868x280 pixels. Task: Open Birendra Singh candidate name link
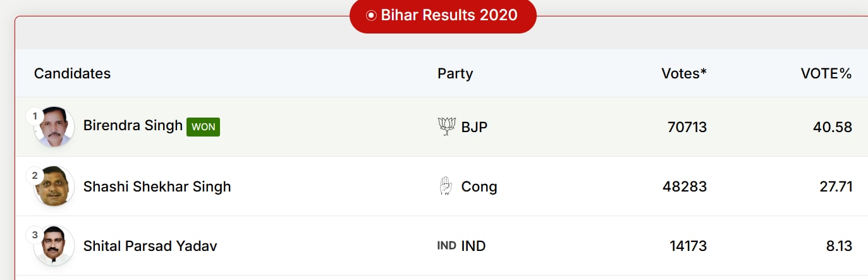point(133,126)
